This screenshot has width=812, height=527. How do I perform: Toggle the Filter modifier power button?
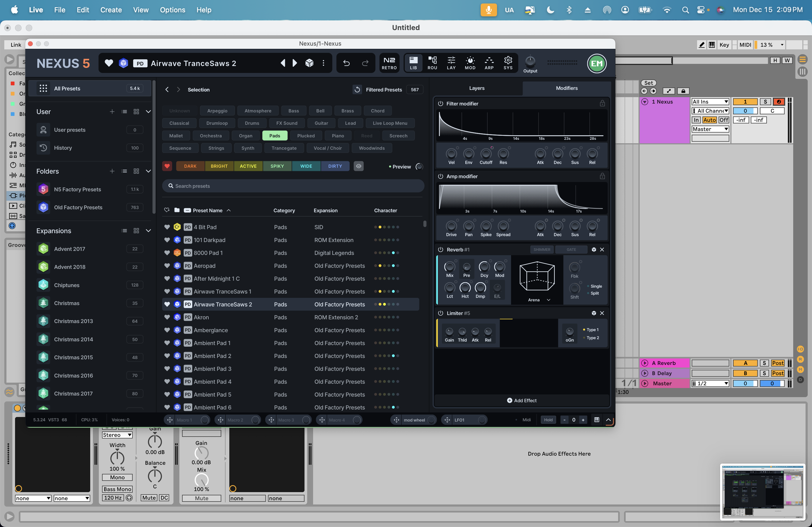pyautogui.click(x=440, y=104)
